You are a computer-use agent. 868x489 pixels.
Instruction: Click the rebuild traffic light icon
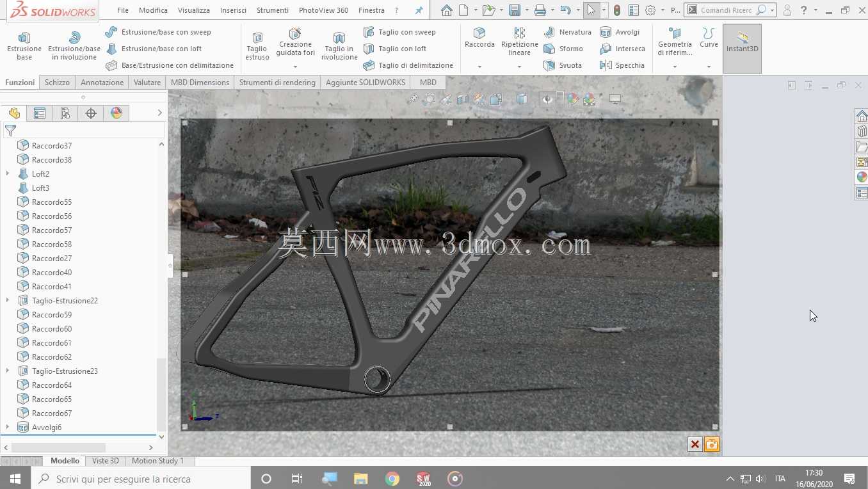[x=617, y=10]
